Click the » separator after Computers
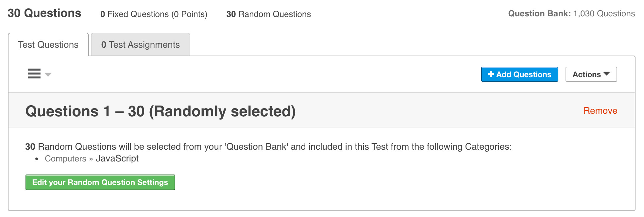644x217 pixels. 91,159
